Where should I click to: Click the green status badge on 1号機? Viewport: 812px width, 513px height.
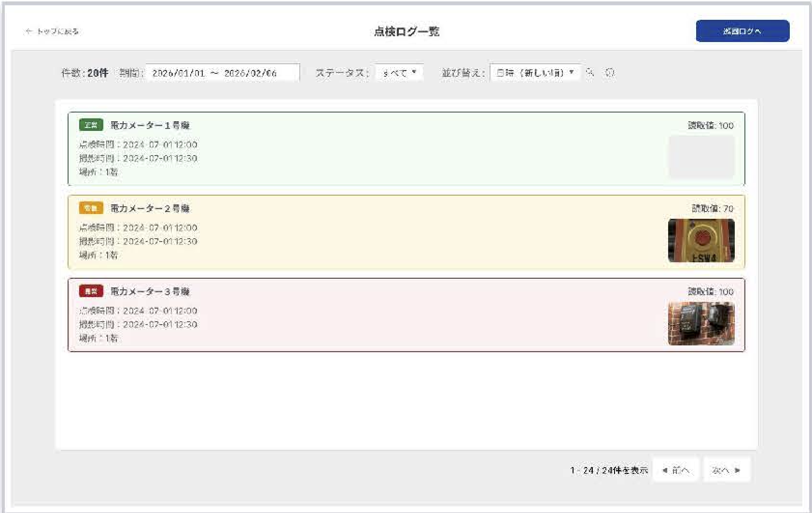click(x=91, y=125)
